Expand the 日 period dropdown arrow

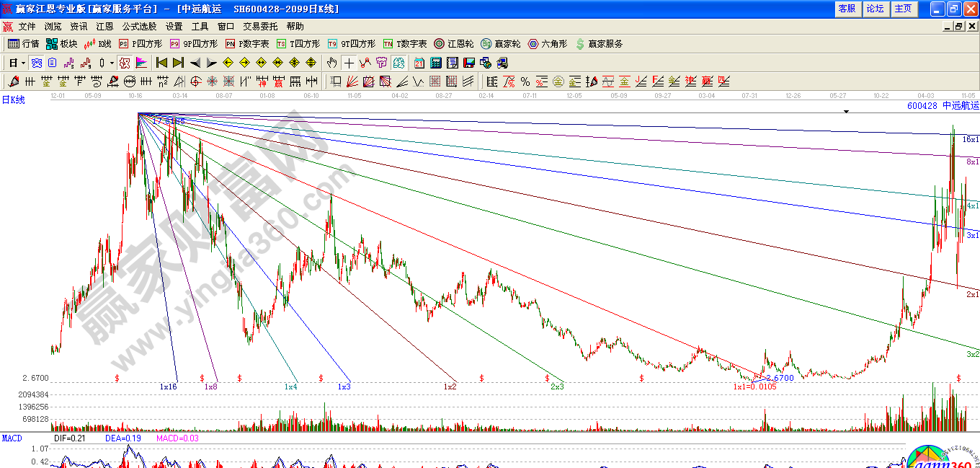pyautogui.click(x=22, y=63)
